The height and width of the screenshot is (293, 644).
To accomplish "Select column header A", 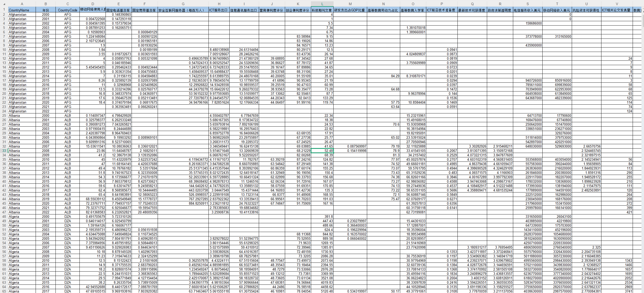I will click(22, 4).
